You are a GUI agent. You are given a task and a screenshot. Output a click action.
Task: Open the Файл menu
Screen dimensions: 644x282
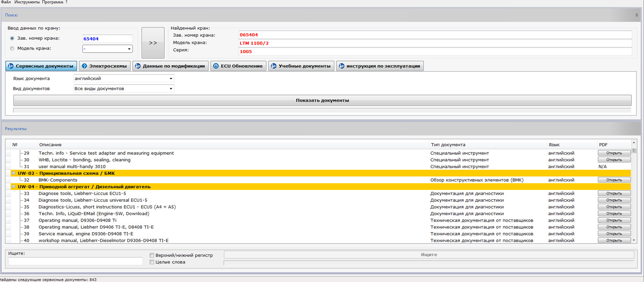click(x=6, y=2)
